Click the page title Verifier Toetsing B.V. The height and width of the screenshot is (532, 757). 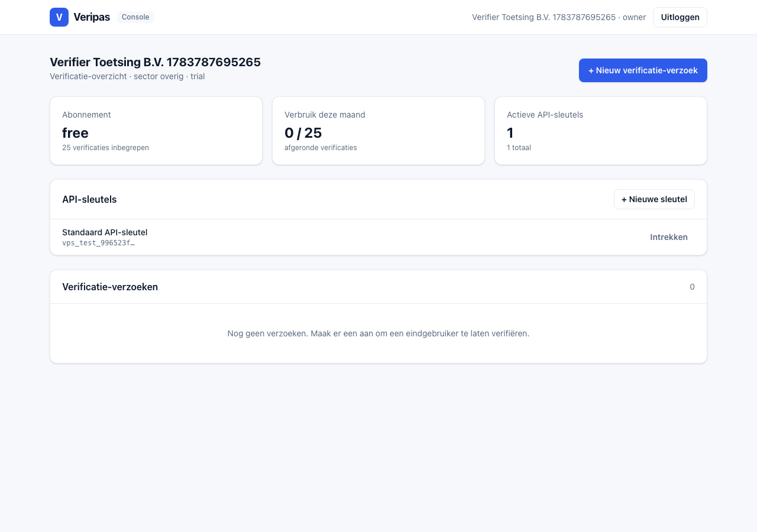[155, 62]
